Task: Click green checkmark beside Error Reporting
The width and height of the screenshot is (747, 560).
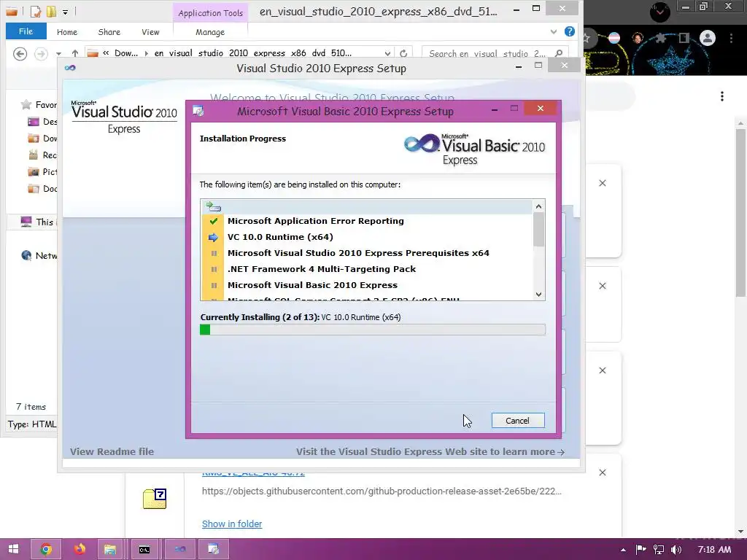Action: (214, 221)
